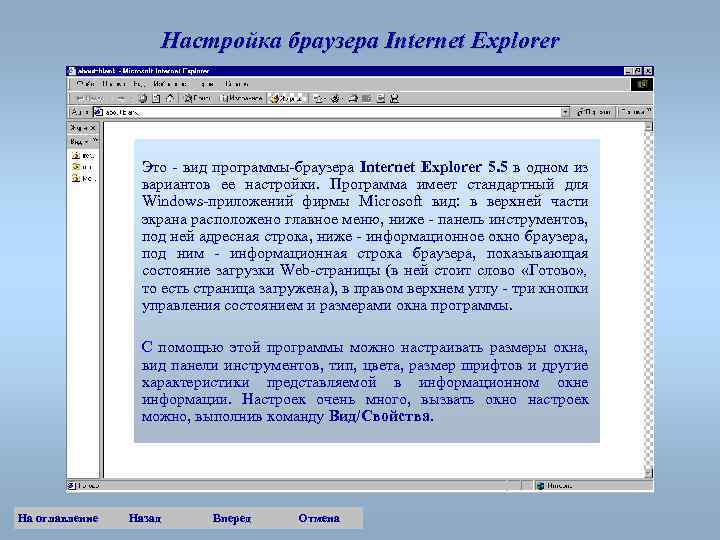Screen dimensions: 720x540
Task: Expand the chevron in the history panel toolbar
Action: click(x=95, y=140)
